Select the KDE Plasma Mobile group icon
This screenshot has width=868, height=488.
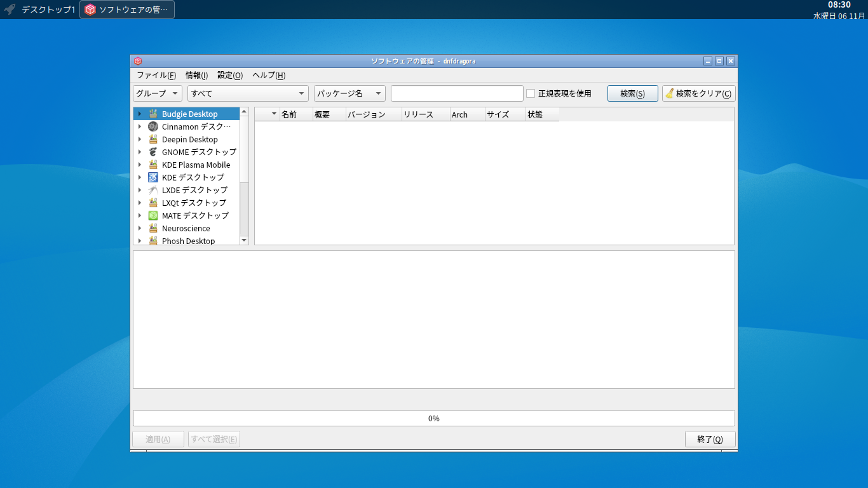point(153,165)
